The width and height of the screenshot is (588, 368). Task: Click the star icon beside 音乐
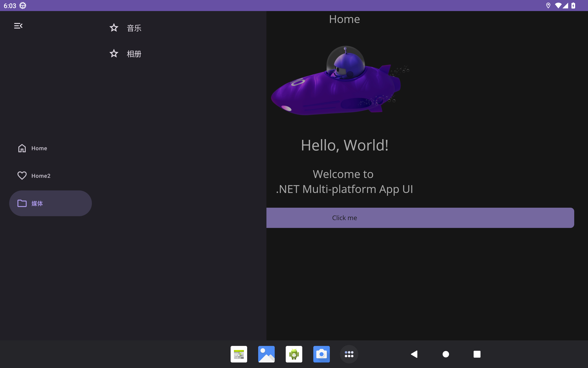pyautogui.click(x=114, y=28)
